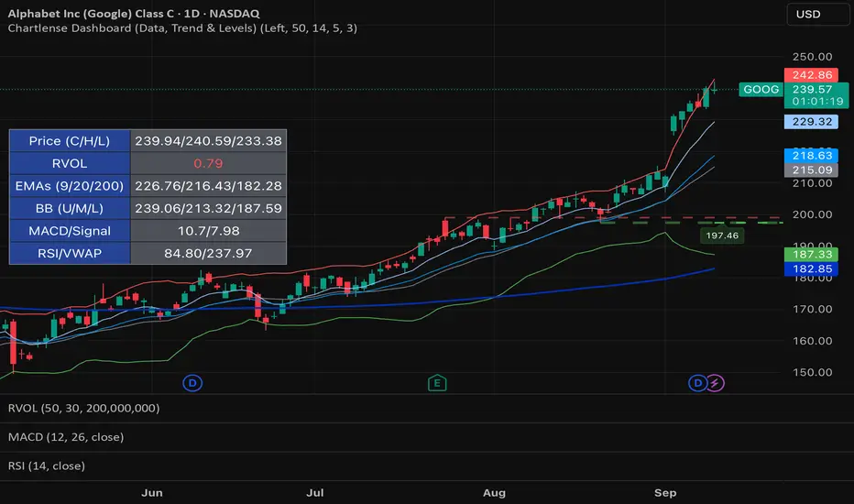Click the 160.00 price axis label
Screen dimensions: 854x504
click(x=812, y=341)
